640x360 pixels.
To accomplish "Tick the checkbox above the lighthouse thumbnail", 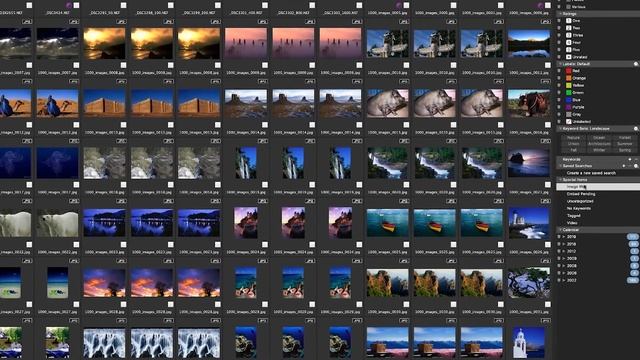I will point(548,185).
